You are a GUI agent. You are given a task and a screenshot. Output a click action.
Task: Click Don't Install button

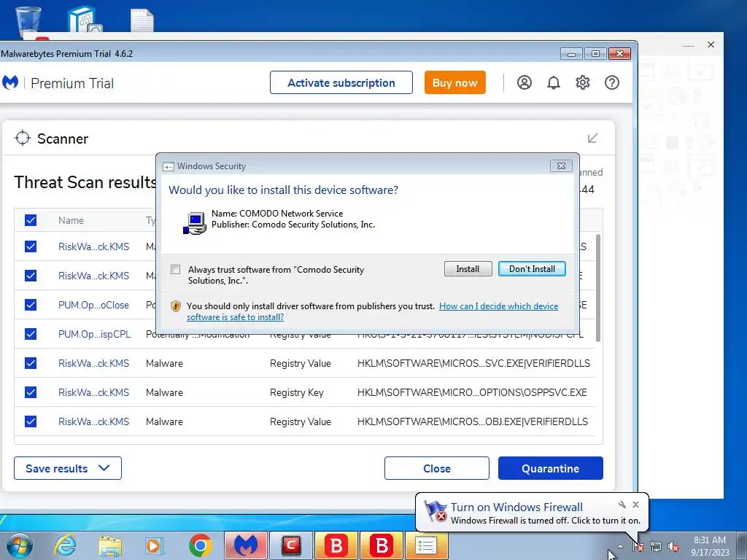pyautogui.click(x=532, y=268)
